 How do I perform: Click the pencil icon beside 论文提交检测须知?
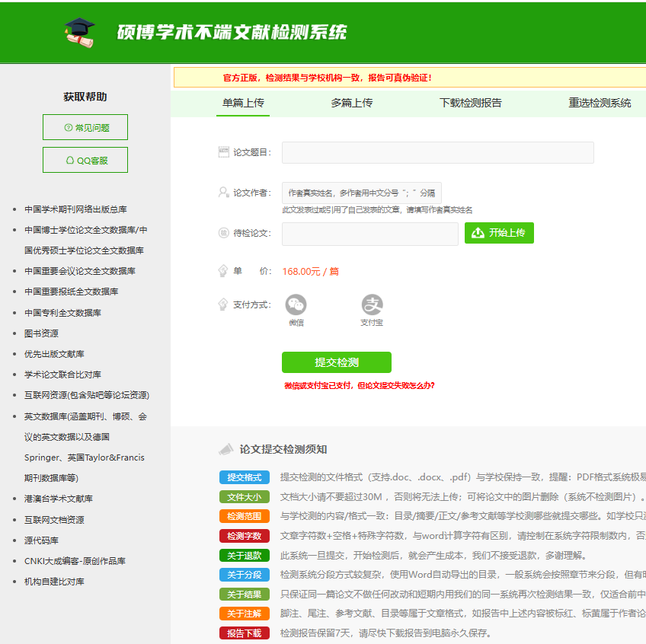click(x=226, y=448)
